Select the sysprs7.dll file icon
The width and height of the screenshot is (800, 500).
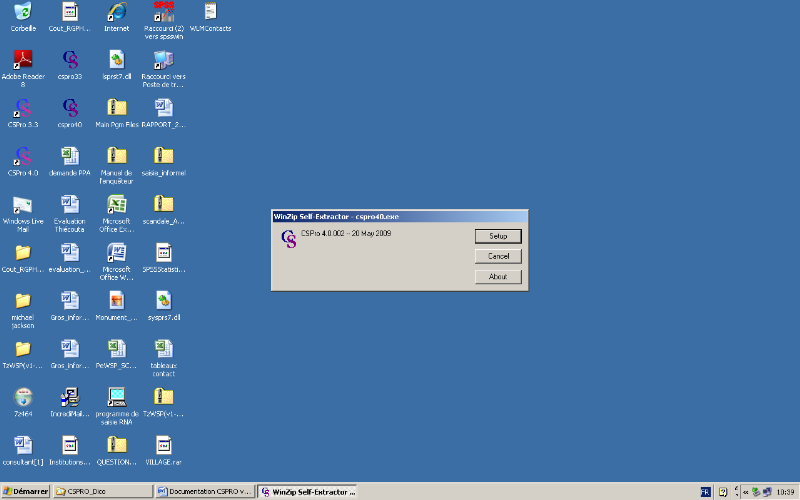[164, 306]
